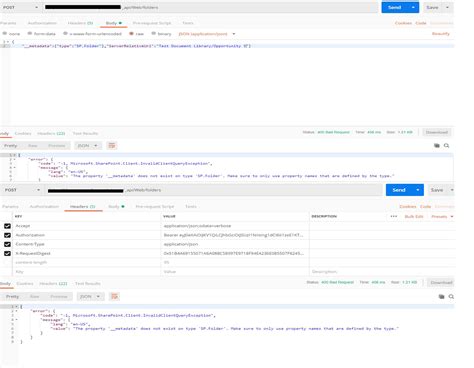Click the empty Description field in headers table
Viewport: 474px width, 368px height.
382,272
